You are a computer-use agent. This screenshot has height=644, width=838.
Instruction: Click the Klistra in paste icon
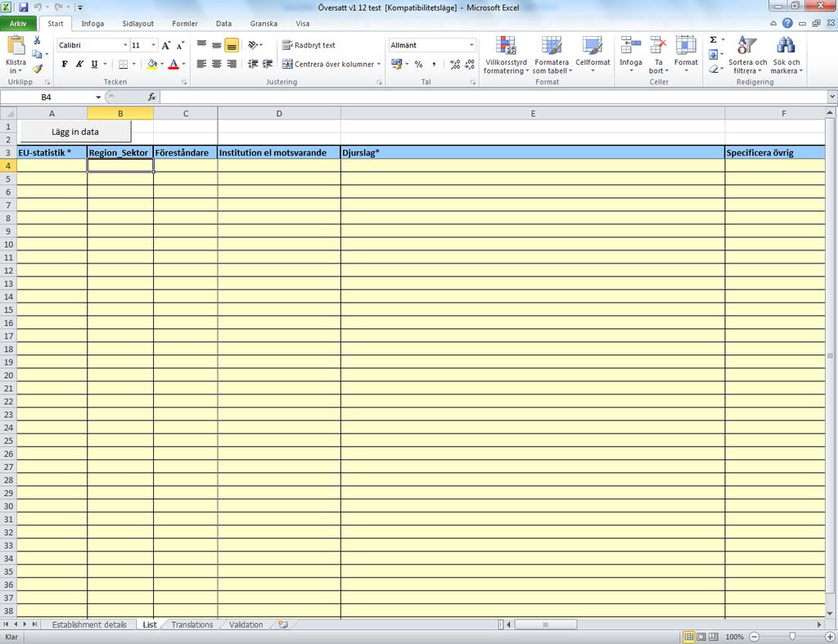[16, 46]
